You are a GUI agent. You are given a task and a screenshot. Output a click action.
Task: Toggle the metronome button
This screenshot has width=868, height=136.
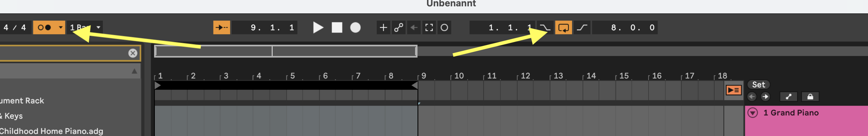tap(45, 27)
